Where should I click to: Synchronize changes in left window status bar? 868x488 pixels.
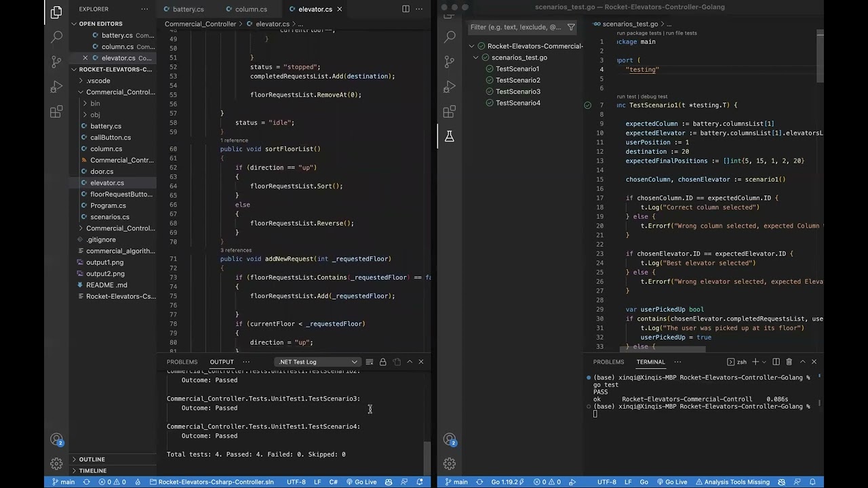click(86, 482)
